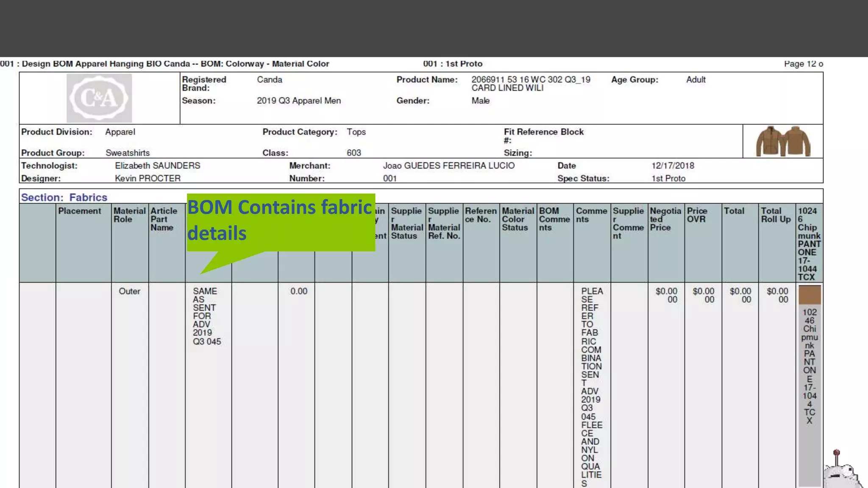Viewport: 868px width, 488px height.
Task: Click the SAME AS SENT FOR ADV cell
Action: [207, 316]
